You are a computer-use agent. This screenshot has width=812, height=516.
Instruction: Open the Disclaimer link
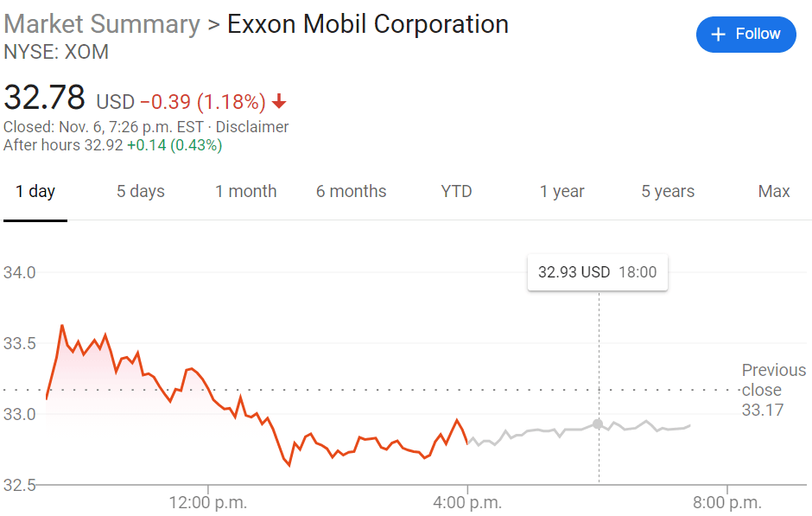(251, 127)
